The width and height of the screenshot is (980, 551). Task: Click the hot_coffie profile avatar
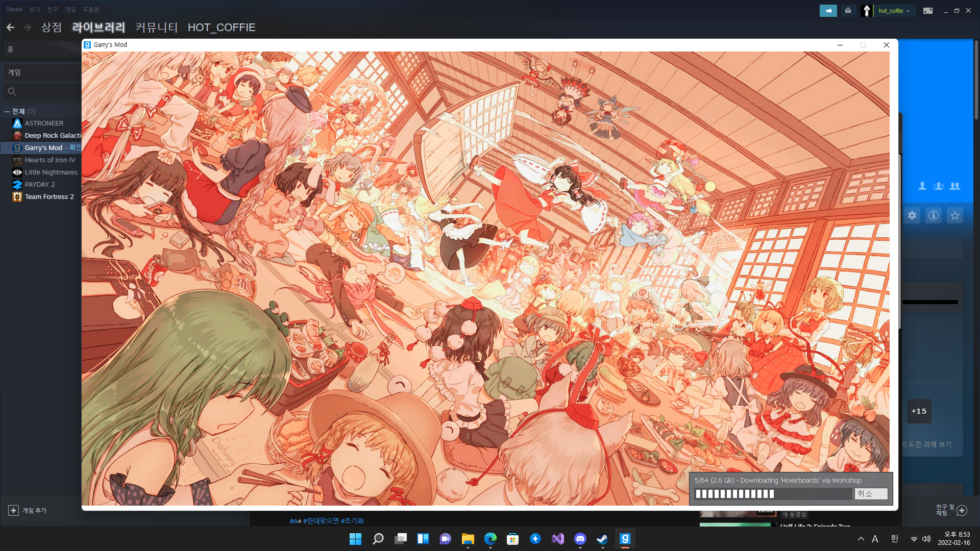click(x=866, y=11)
